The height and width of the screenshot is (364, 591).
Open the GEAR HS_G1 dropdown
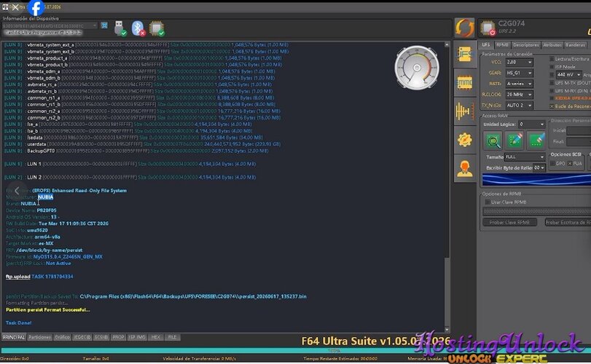pos(519,73)
